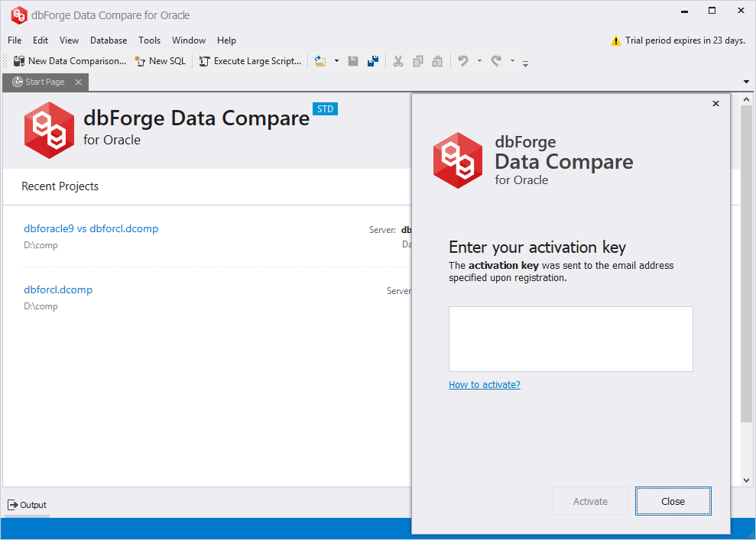
Task: Click D:\comp path under dbforacle9 project
Action: [x=41, y=245]
